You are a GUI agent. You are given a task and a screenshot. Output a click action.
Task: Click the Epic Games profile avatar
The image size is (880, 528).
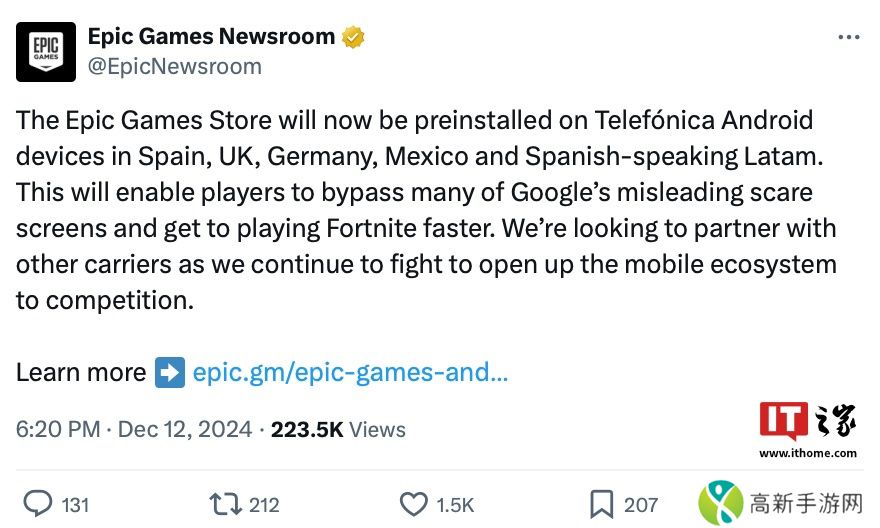click(x=46, y=52)
